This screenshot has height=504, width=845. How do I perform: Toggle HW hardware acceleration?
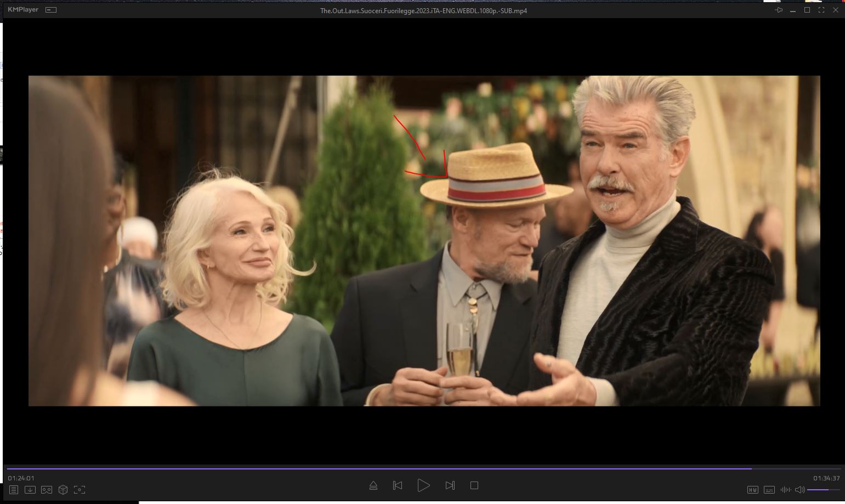point(752,490)
